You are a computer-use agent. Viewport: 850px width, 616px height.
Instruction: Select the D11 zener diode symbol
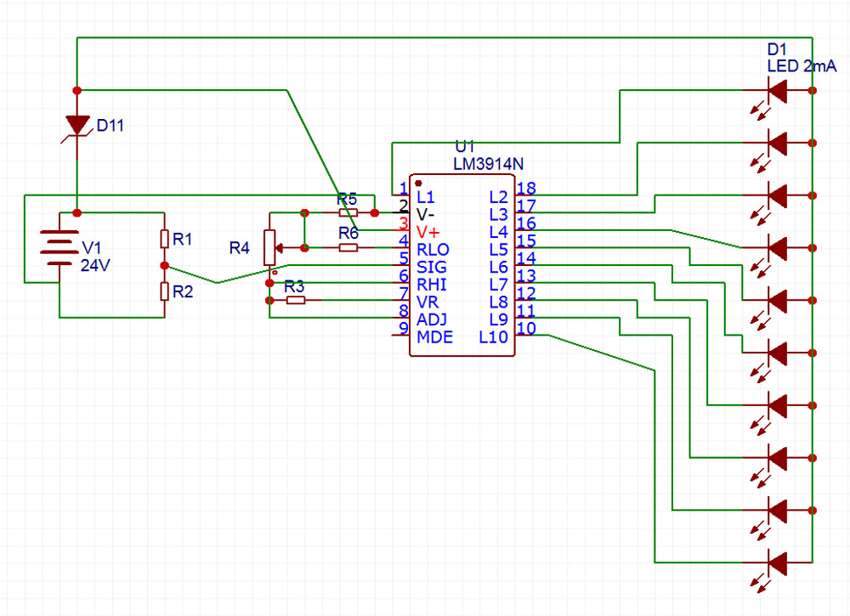[76, 127]
